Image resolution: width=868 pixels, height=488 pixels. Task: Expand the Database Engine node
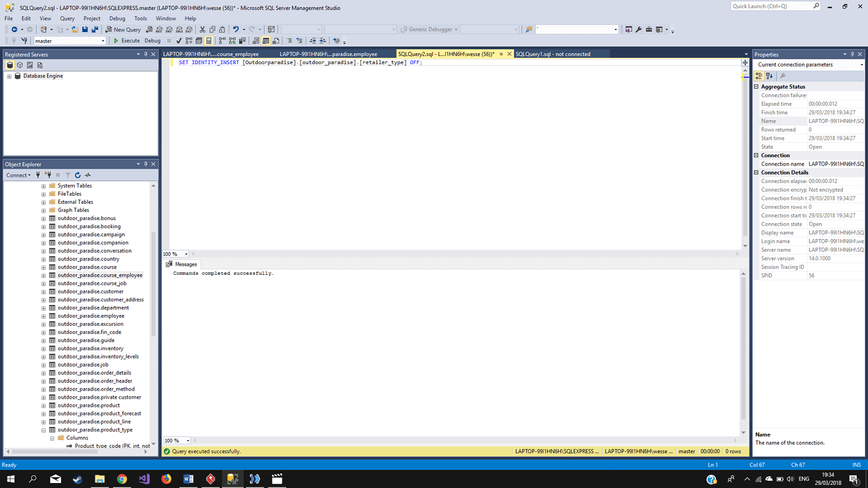9,76
